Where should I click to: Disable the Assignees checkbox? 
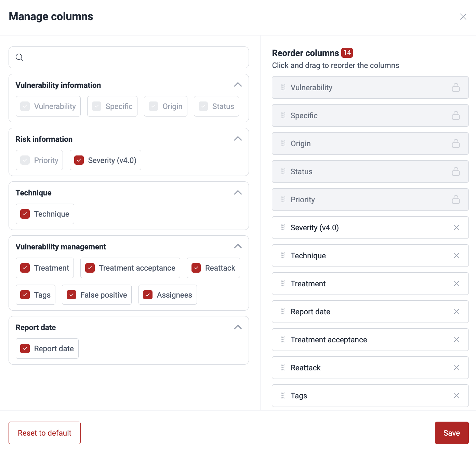tap(148, 295)
